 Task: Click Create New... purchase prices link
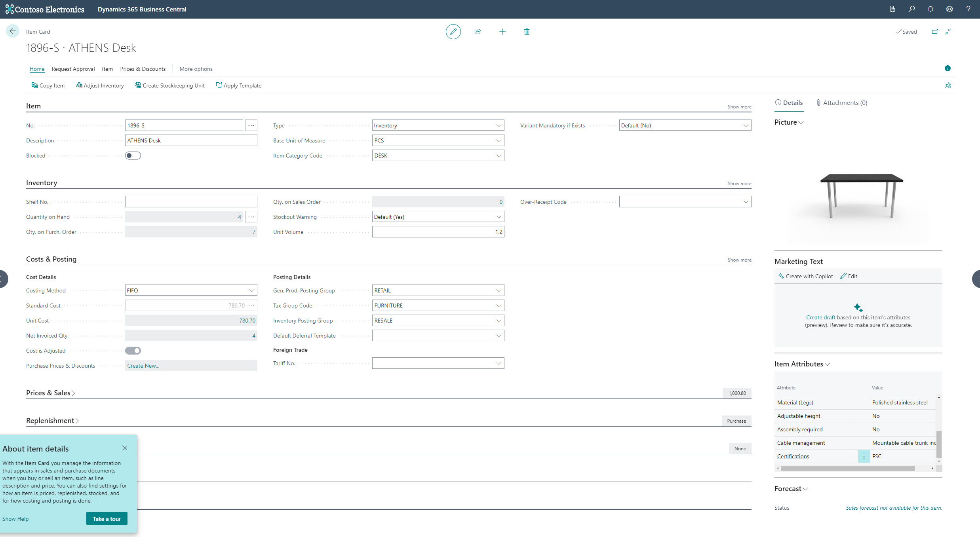tap(143, 366)
